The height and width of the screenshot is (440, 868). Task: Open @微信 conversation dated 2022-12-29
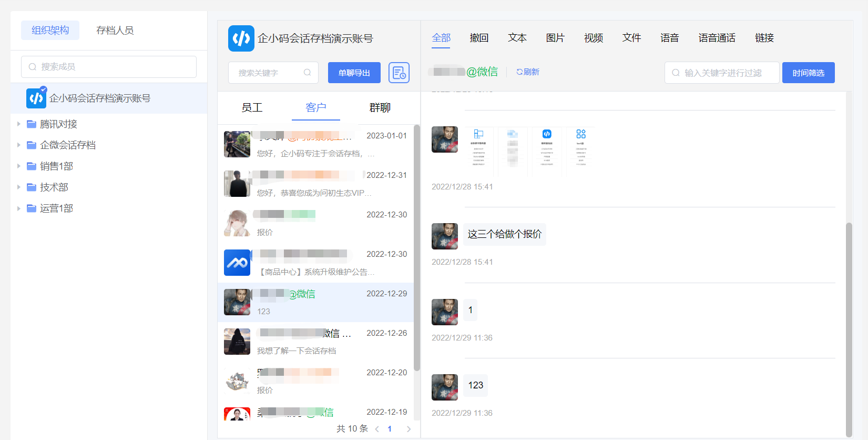pyautogui.click(x=316, y=302)
